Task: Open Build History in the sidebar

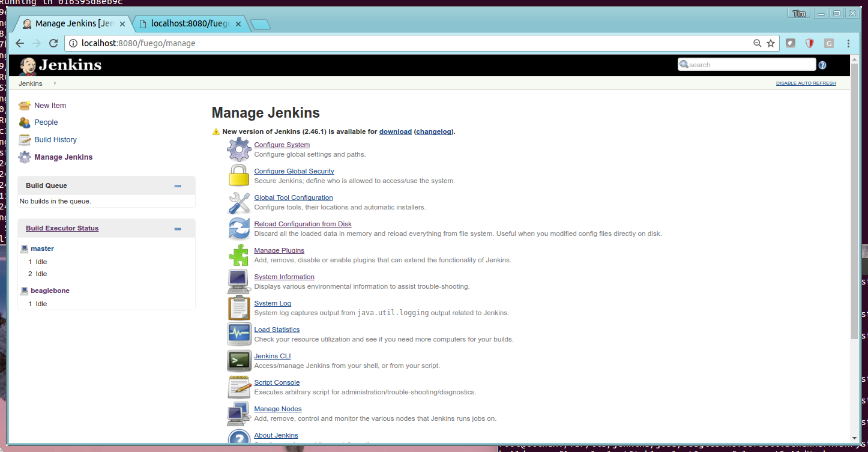Action: (x=56, y=140)
